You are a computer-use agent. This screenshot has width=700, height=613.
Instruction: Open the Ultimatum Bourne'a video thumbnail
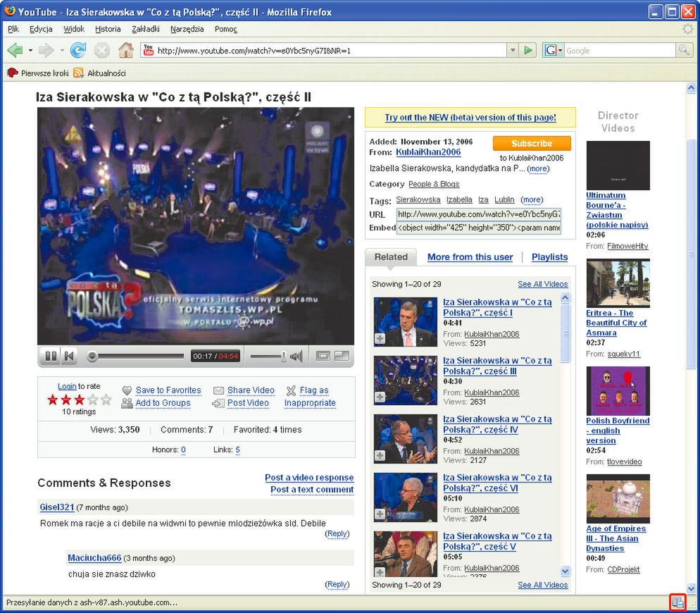point(618,166)
